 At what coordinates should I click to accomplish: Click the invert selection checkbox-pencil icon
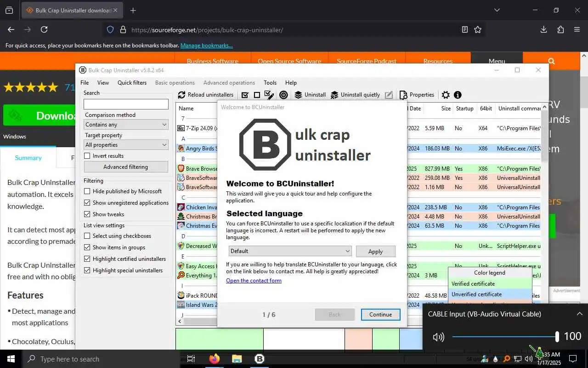(x=269, y=95)
